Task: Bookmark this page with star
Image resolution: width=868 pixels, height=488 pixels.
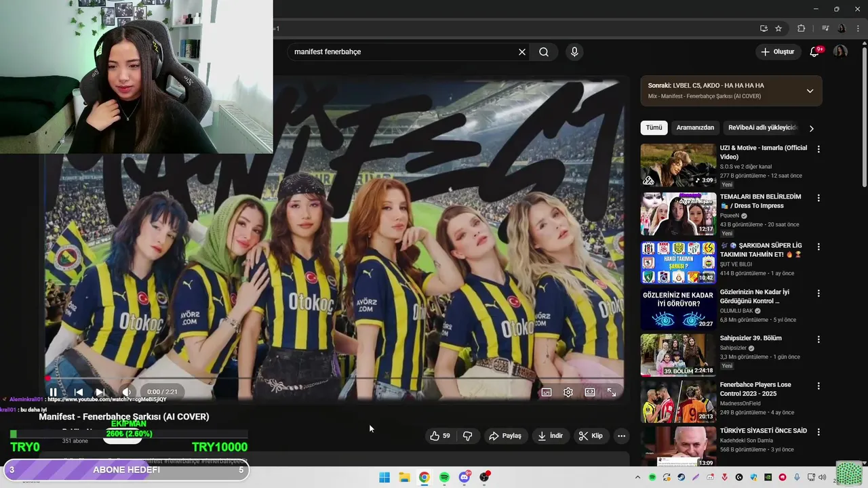Action: (778, 28)
